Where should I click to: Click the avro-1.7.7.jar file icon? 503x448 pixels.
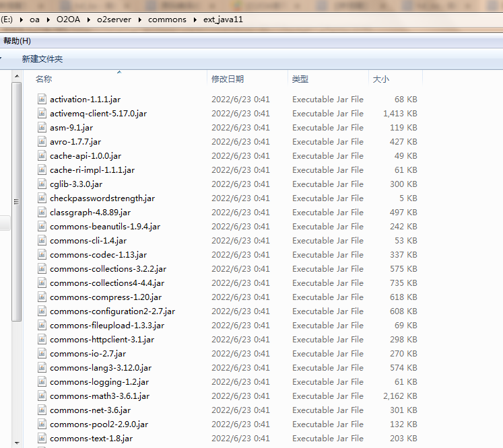[x=42, y=142]
